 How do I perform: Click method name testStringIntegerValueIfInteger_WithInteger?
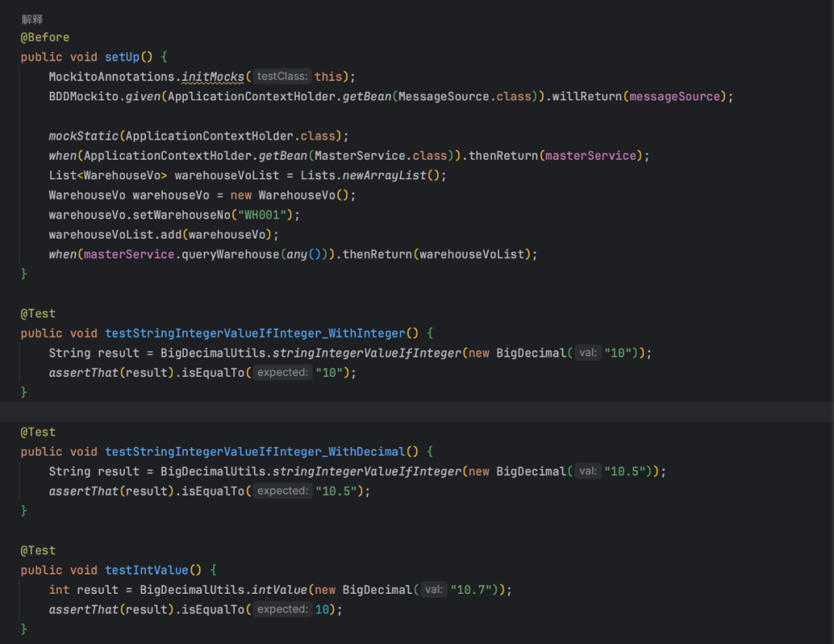point(255,333)
